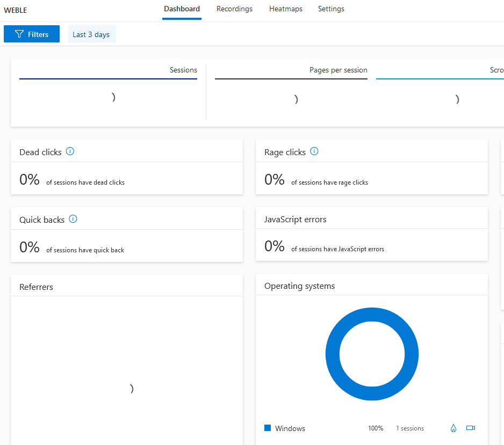Click the 1 sessions count

410,428
